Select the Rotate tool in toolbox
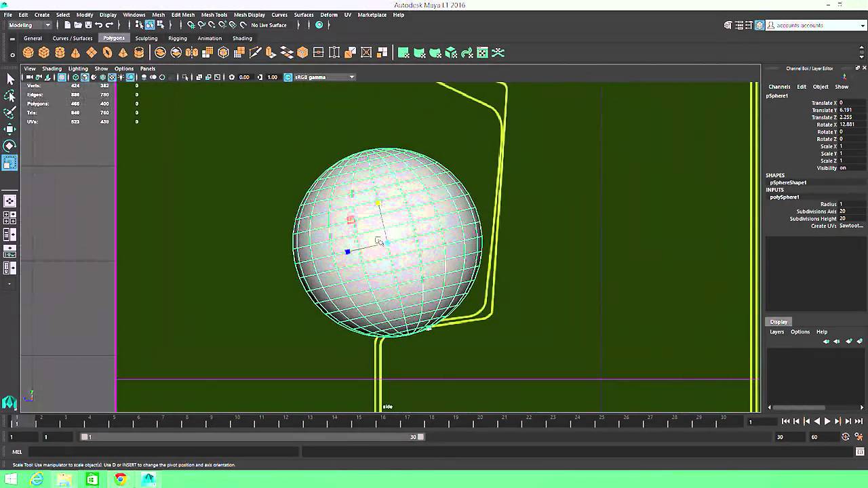 tap(10, 146)
